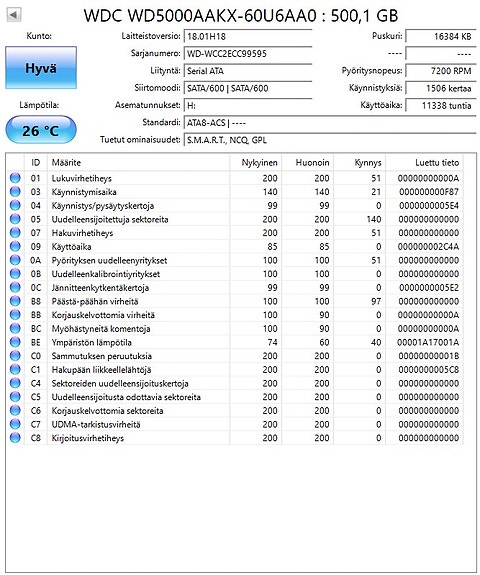Image resolution: width=480 pixels, height=575 pixels.
Task: Click the Standardi field ATA8-ACS
Action: click(x=330, y=123)
